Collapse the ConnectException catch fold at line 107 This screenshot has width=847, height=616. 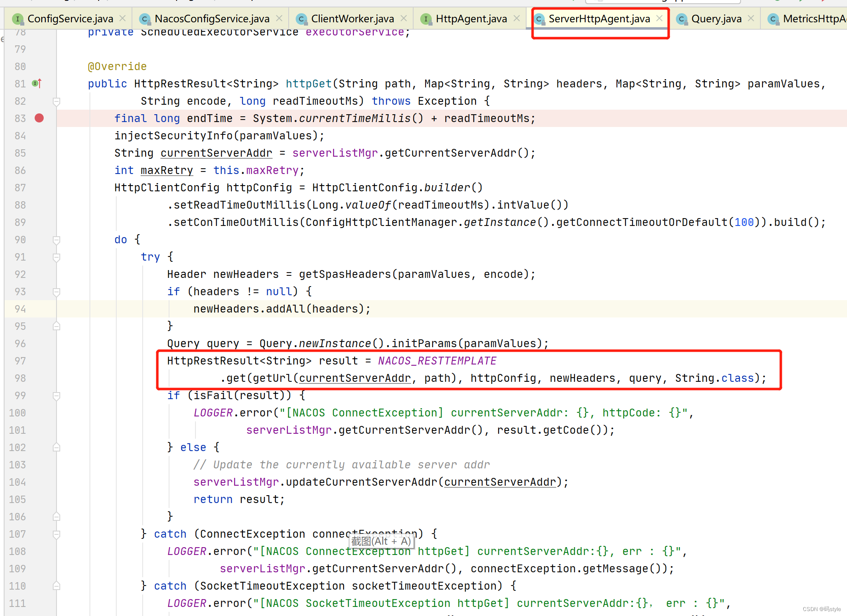click(57, 534)
